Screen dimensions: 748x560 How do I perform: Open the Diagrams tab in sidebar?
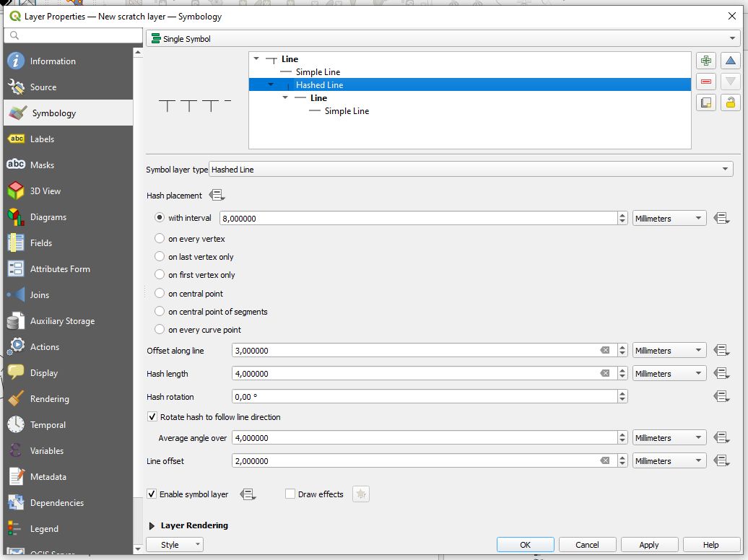tap(48, 217)
